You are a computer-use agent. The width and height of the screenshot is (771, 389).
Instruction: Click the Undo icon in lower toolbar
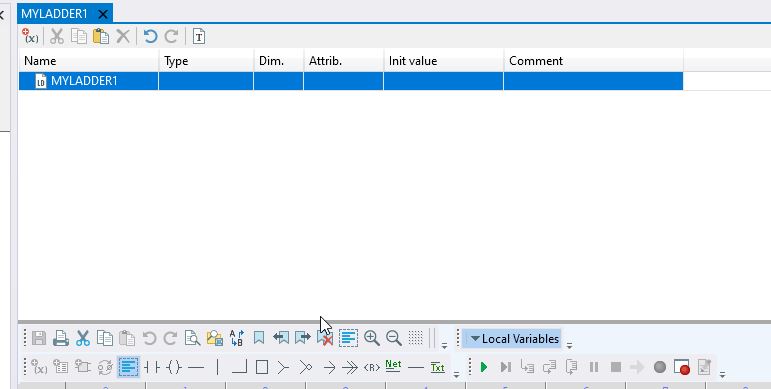click(149, 338)
